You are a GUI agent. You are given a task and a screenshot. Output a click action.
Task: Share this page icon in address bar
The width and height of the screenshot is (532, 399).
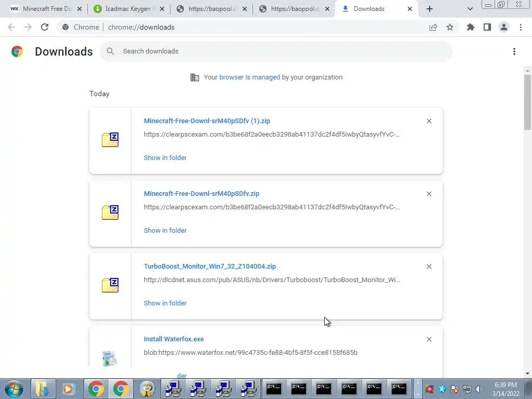pos(433,27)
